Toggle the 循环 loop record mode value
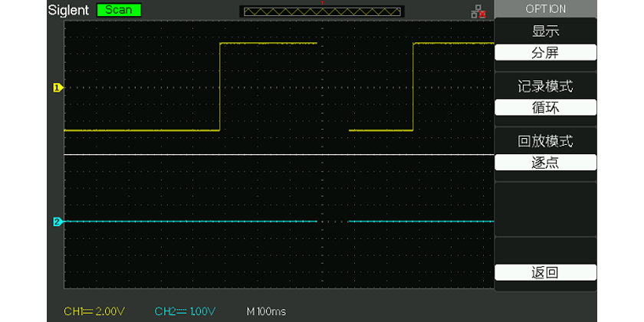The image size is (644, 322). [x=545, y=107]
